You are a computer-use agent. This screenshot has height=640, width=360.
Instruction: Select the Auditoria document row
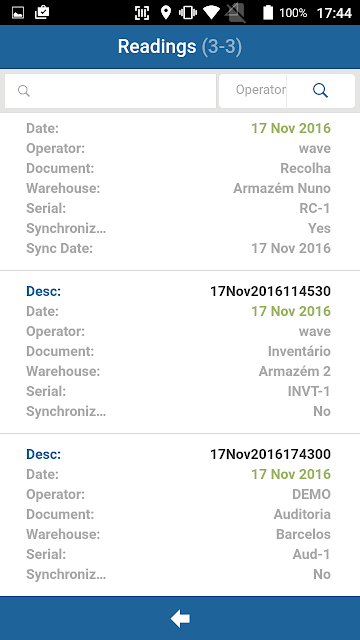click(x=178, y=514)
